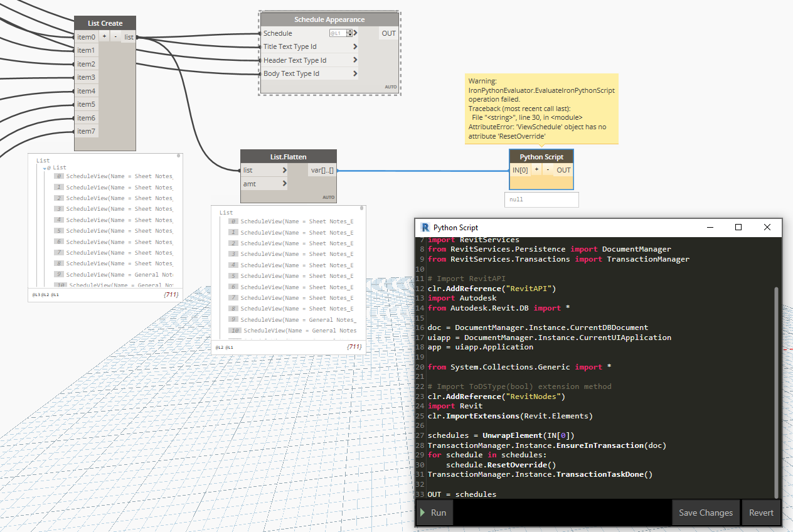
Task: Click code line 'clr.AddReference("RevitAPI")'
Action: coord(492,289)
